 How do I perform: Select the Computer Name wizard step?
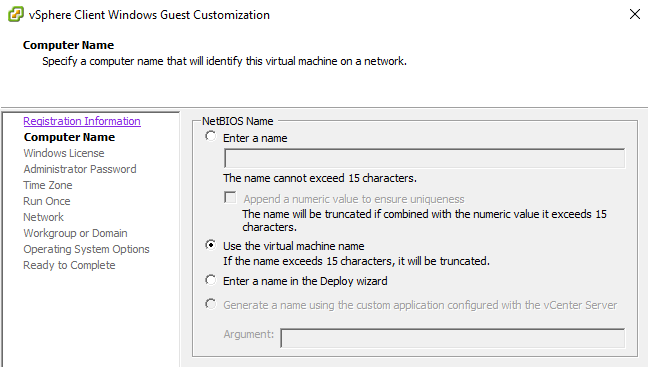pos(69,137)
